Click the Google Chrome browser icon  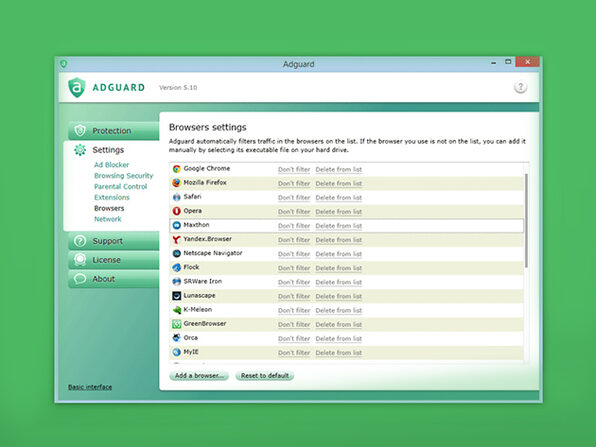pyautogui.click(x=176, y=169)
